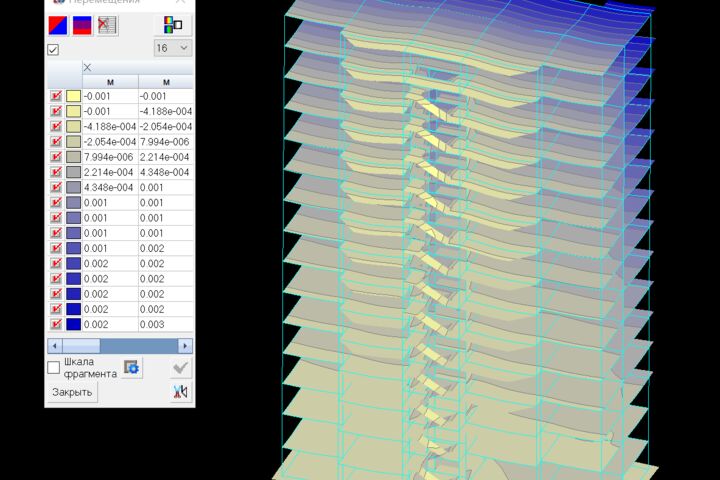The width and height of the screenshot is (720, 480).
Task: Click the scale list scrollbar left arrow
Action: point(55,346)
